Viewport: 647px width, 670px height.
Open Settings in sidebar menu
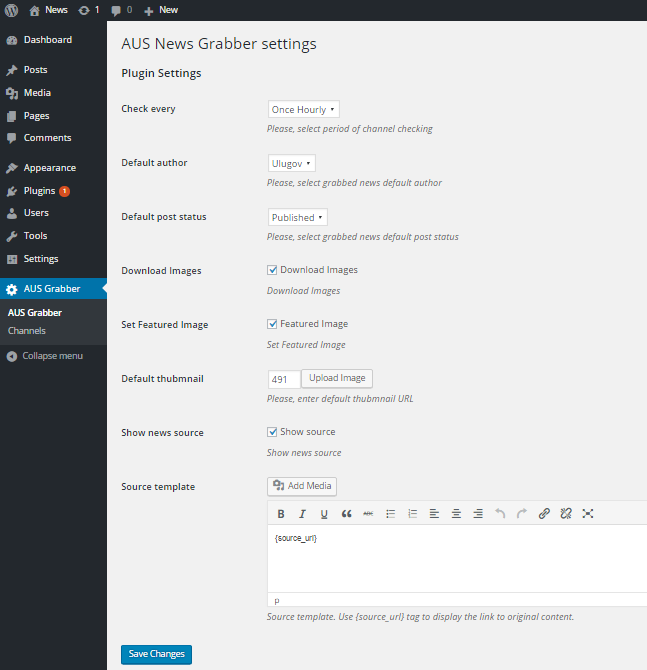53,259
